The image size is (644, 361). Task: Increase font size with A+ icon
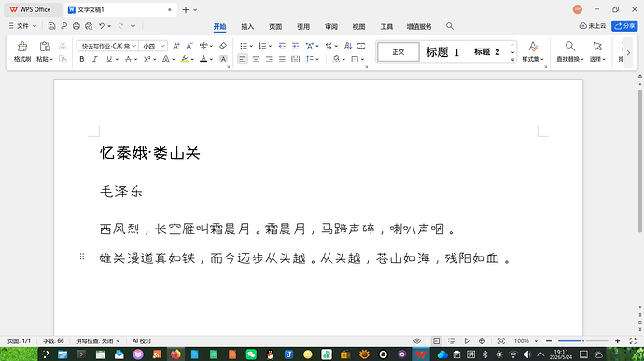click(x=176, y=46)
